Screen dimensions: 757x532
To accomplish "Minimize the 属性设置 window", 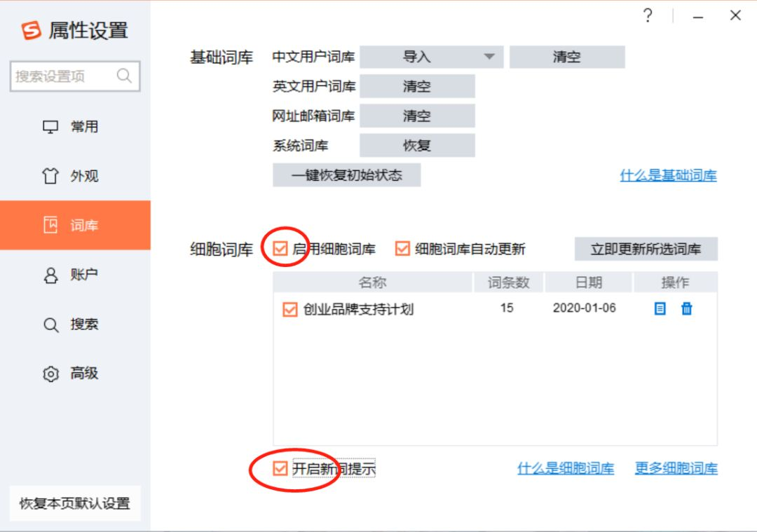I will 697,17.
